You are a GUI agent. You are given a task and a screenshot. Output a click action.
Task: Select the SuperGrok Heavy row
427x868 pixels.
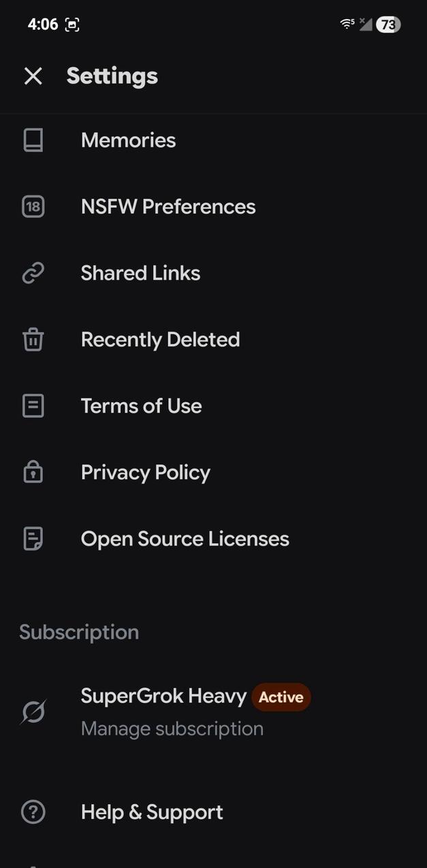[163, 696]
